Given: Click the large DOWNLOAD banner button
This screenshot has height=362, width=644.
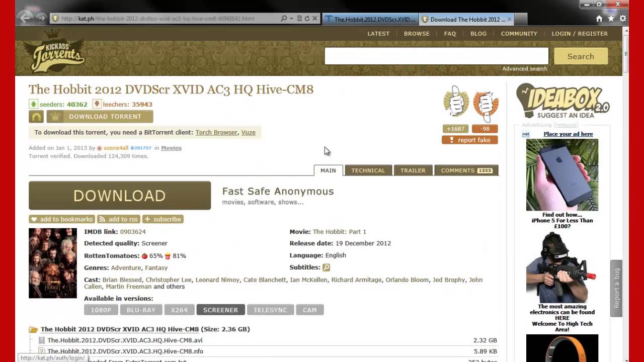Looking at the screenshot, I should tap(120, 196).
